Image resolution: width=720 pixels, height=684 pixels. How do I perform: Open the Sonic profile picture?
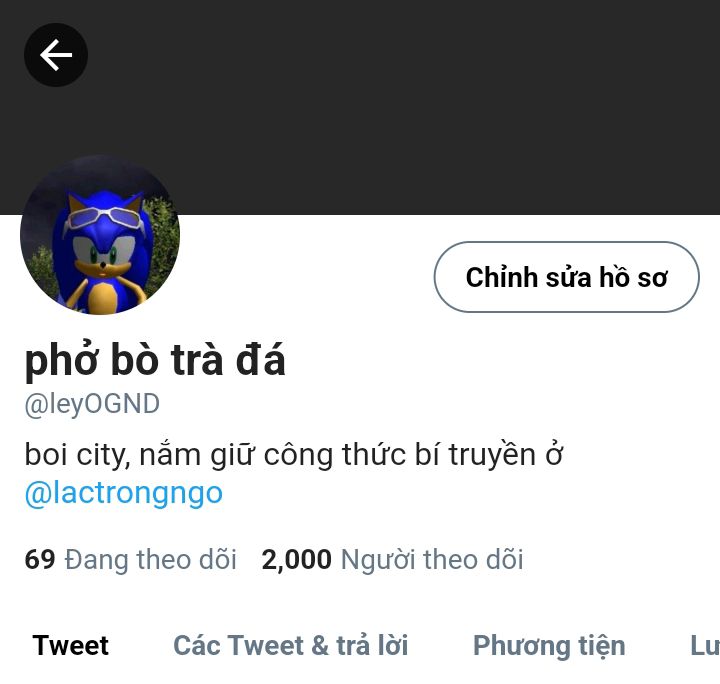100,235
